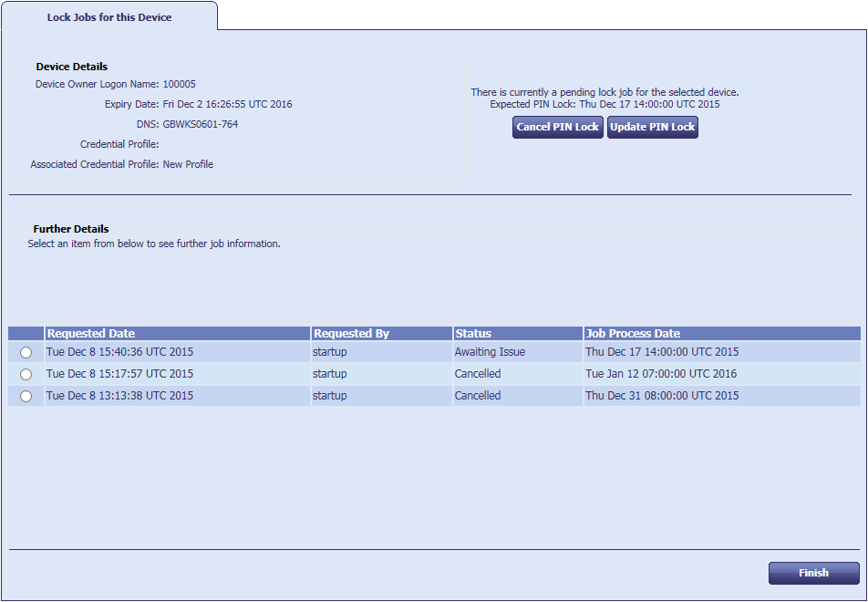Pick the radio button for 13:13:38 job
This screenshot has height=602, width=868.
26,396
